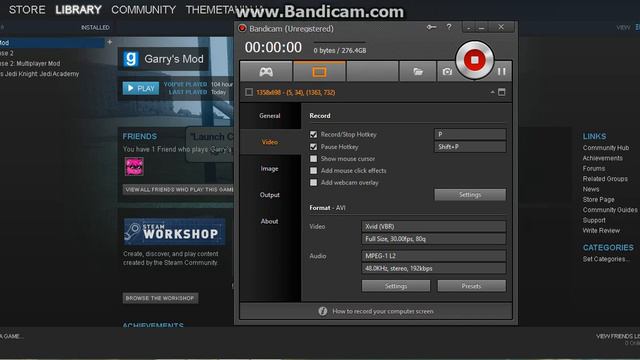Open the News link
Screen dimensions: 640x360
[591, 189]
